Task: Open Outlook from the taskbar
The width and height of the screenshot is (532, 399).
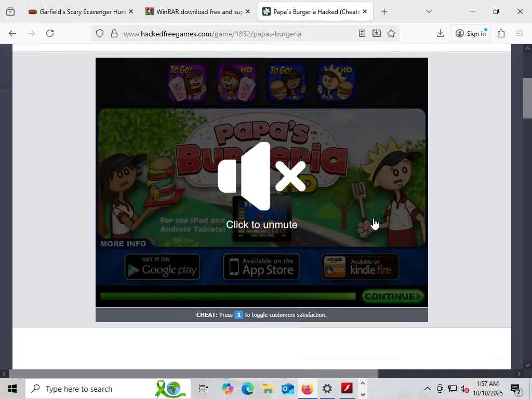Action: (x=288, y=389)
